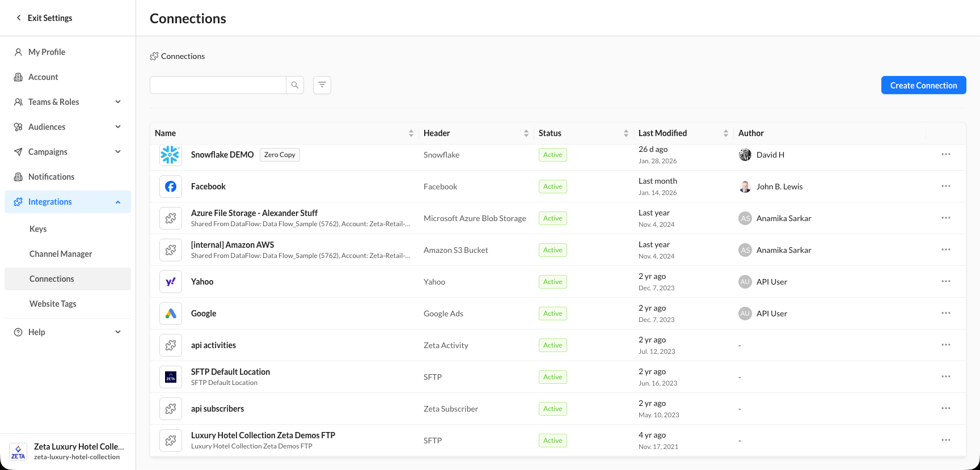Go to the Website Tags page
This screenshot has height=470, width=980.
click(x=53, y=304)
